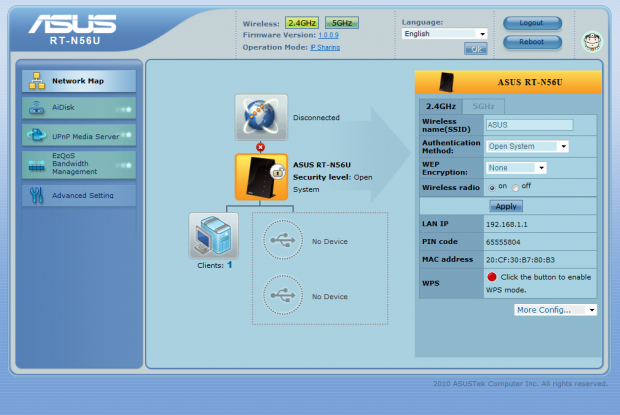Expand the Authentication Method dropdown
The image size is (620, 415).
527,146
